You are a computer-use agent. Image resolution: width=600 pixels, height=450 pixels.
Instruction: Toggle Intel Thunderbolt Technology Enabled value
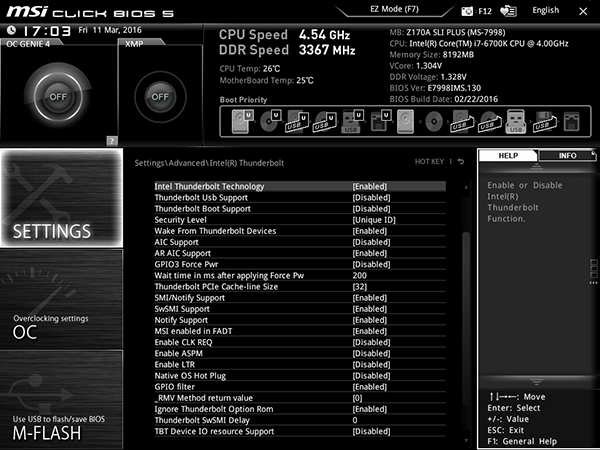[x=370, y=186]
